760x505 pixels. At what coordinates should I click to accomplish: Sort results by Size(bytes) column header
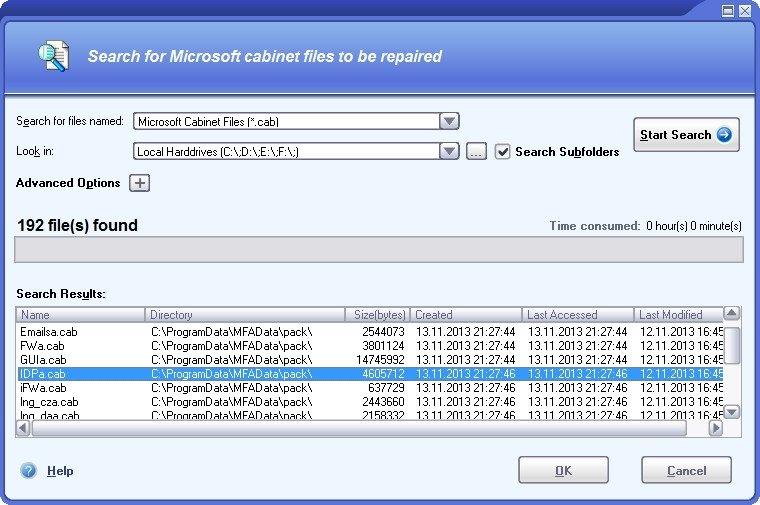[377, 315]
